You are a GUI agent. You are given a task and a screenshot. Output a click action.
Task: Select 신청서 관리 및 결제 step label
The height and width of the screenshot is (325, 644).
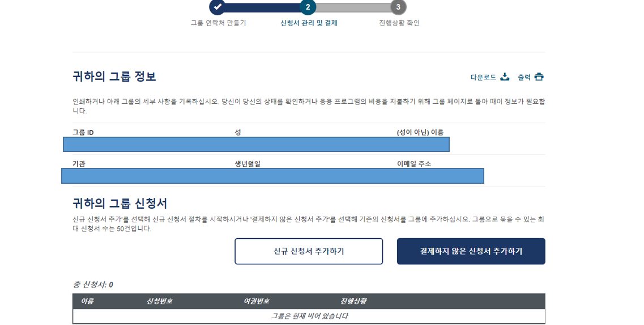click(x=309, y=23)
